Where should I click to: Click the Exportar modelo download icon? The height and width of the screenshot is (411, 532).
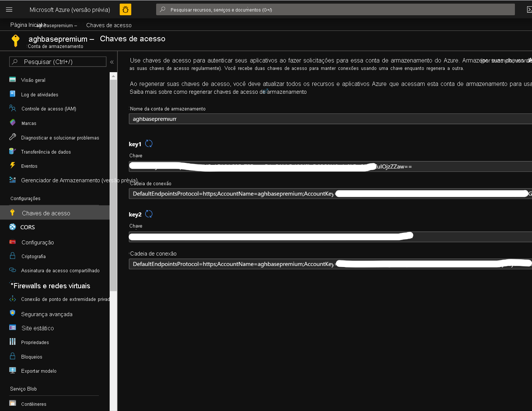[13, 370]
